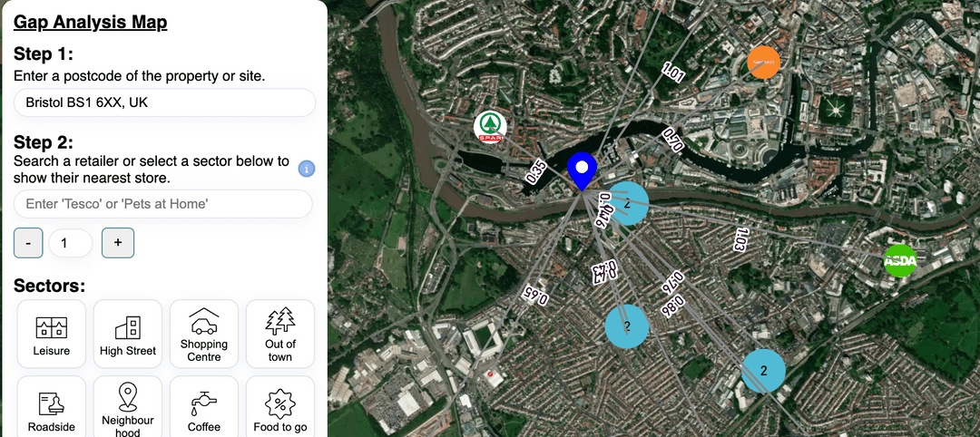
Task: Choose the Neighbourhood sector
Action: tap(128, 406)
